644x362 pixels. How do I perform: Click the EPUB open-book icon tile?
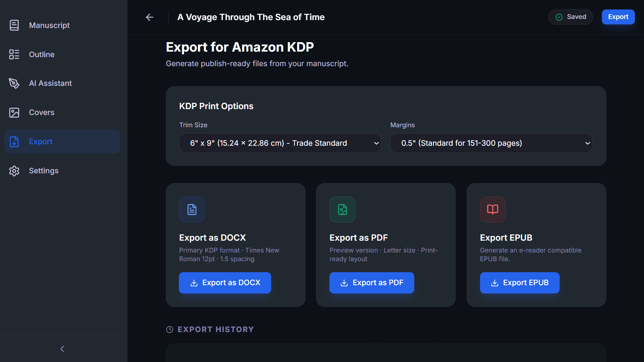pyautogui.click(x=493, y=210)
